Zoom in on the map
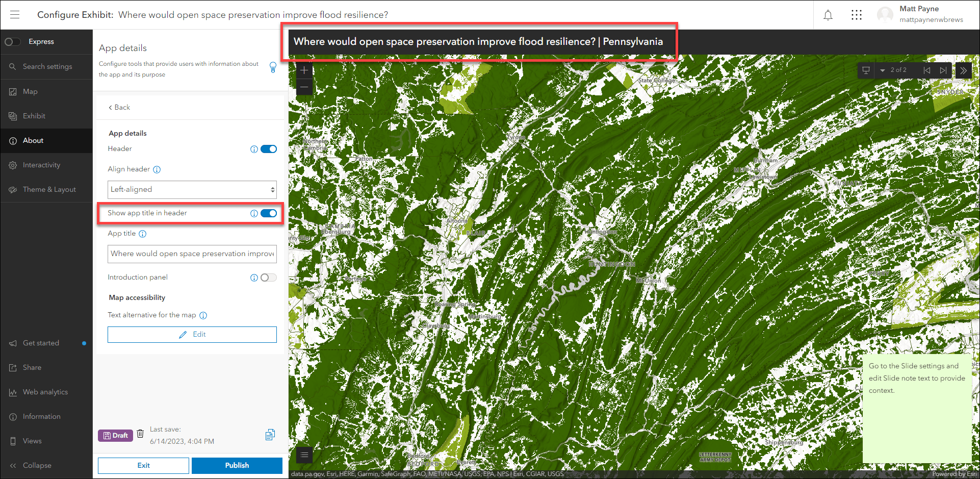Image resolution: width=980 pixels, height=479 pixels. pos(304,70)
